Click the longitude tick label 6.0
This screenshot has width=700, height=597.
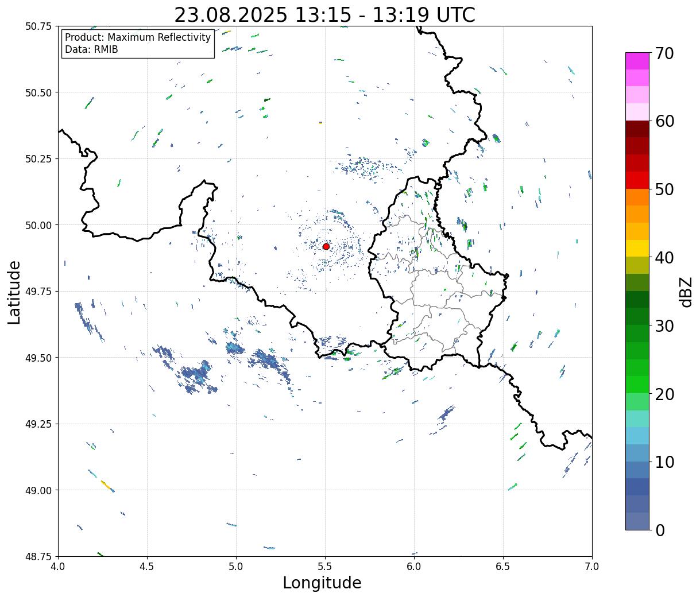[414, 567]
